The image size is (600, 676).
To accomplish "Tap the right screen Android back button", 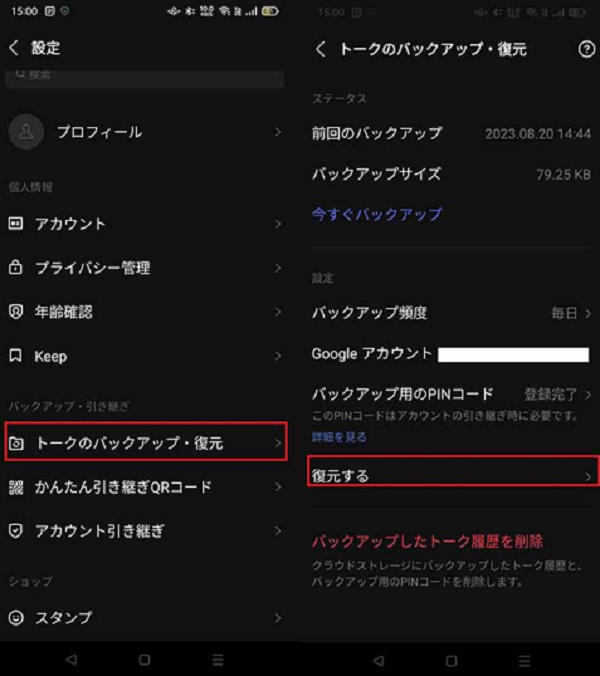I will (378, 660).
